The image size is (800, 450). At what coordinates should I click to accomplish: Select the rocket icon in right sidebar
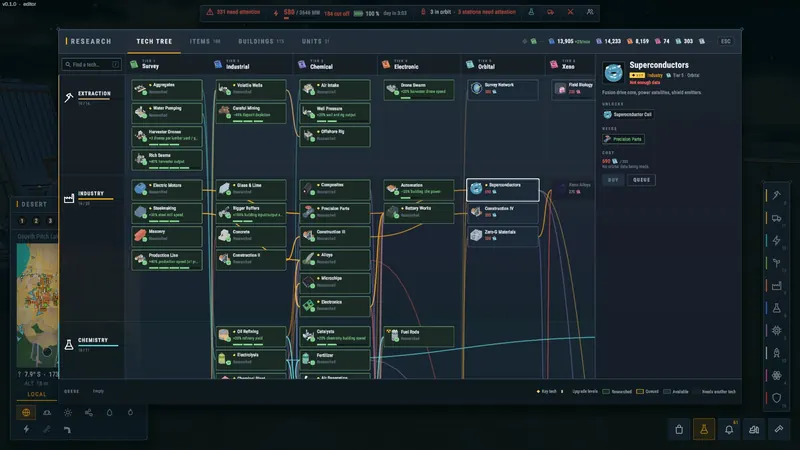(777, 353)
